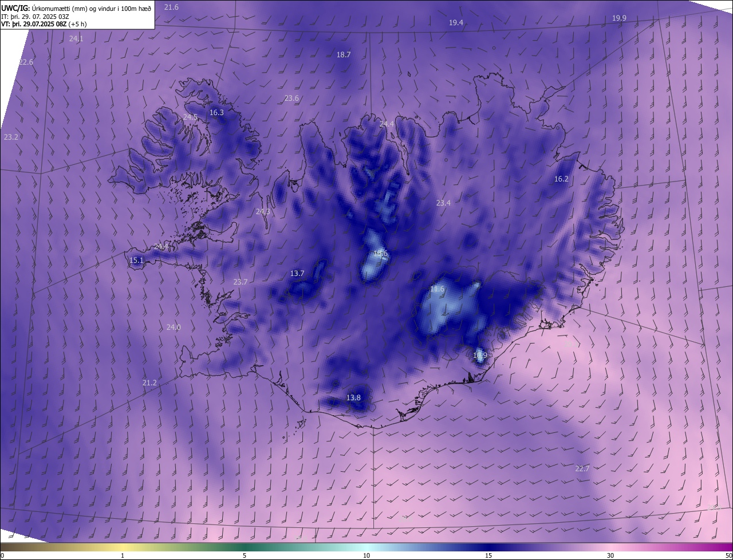
Task: Click the map value label 23.6
Action: coord(291,98)
